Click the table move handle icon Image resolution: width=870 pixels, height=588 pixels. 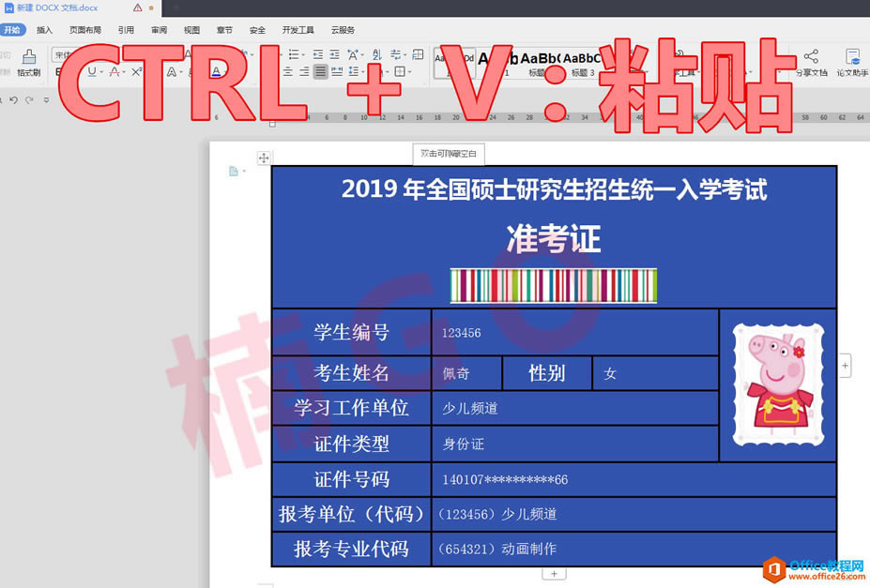[x=264, y=158]
